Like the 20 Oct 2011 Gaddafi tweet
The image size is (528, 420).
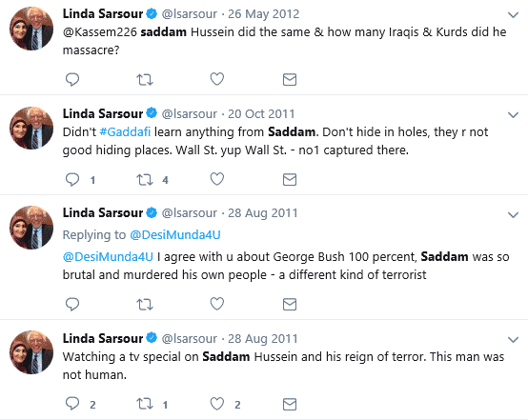pos(217,179)
